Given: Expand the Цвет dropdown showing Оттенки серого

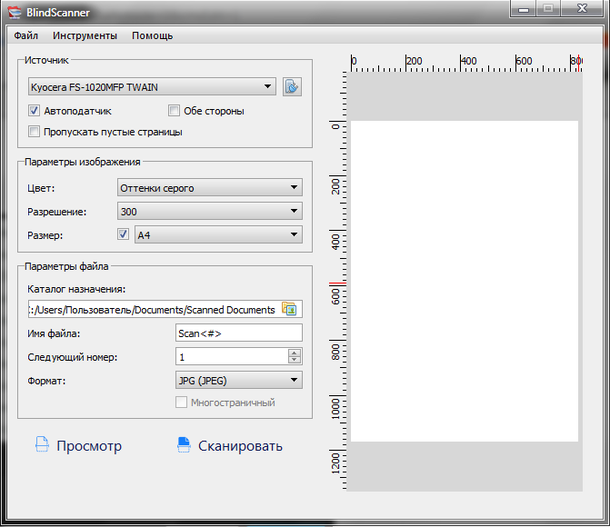Looking at the screenshot, I should pyautogui.click(x=209, y=187).
